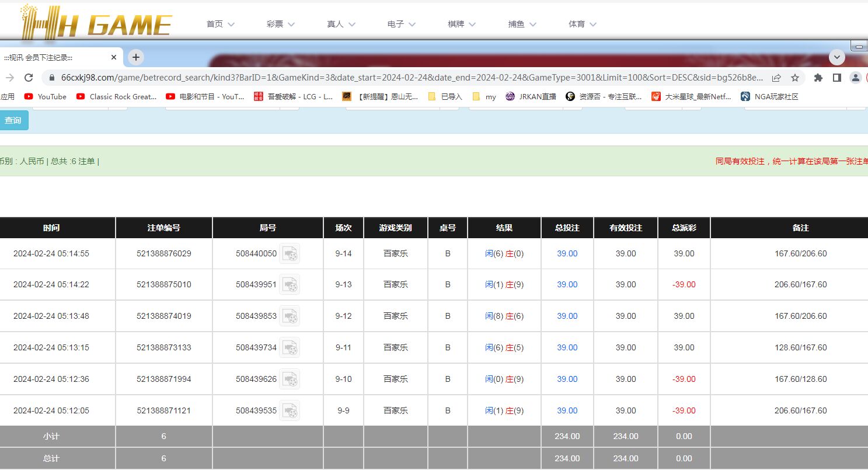This screenshot has width=868, height=470.
Task: Click the browser address bar URL
Action: [409, 78]
